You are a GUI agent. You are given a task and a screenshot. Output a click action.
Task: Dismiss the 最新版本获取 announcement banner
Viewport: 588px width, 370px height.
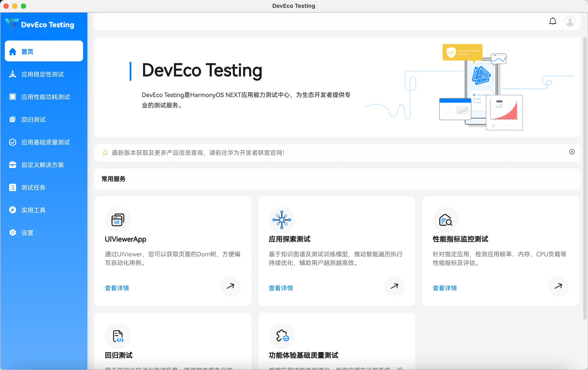click(x=572, y=152)
